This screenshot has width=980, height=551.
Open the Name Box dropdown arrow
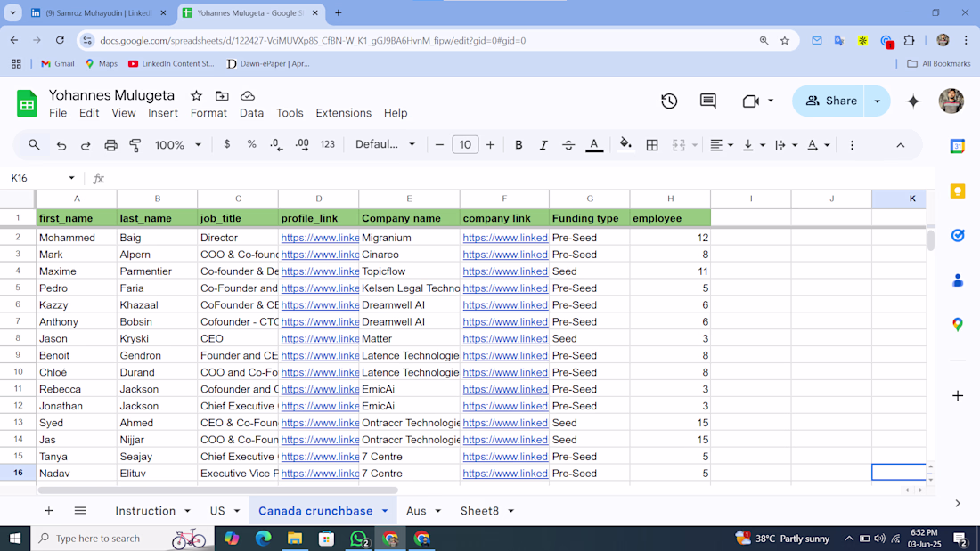coord(71,178)
